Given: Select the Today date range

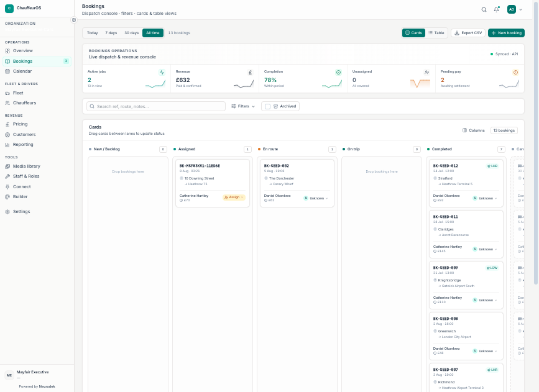Looking at the screenshot, I should (x=92, y=33).
